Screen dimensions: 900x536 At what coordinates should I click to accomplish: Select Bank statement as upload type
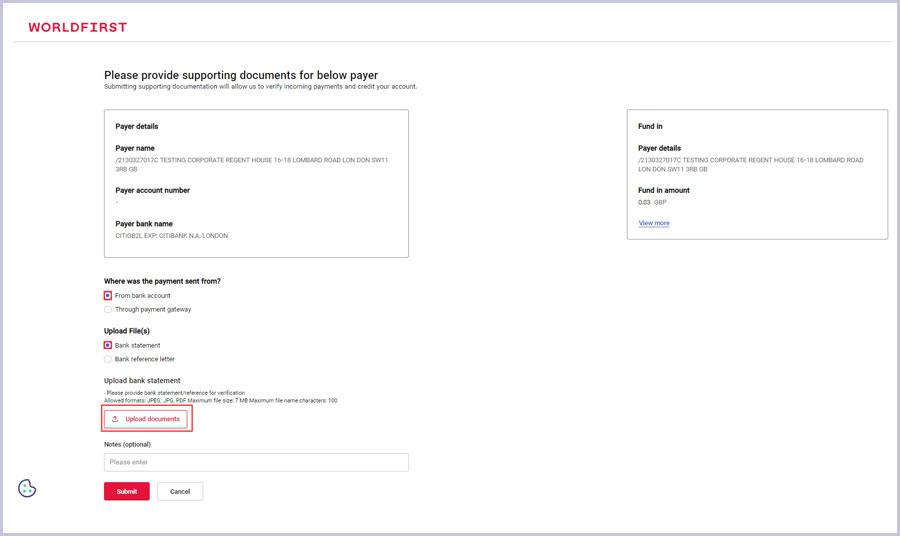click(108, 345)
